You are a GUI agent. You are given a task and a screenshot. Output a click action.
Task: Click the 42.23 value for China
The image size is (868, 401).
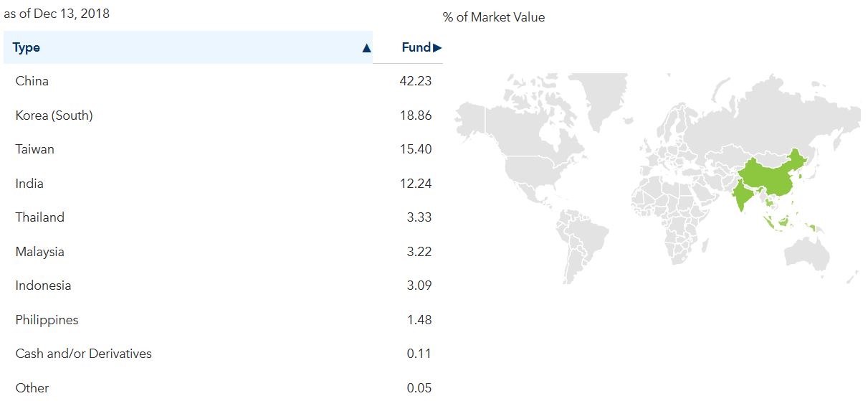click(x=416, y=81)
